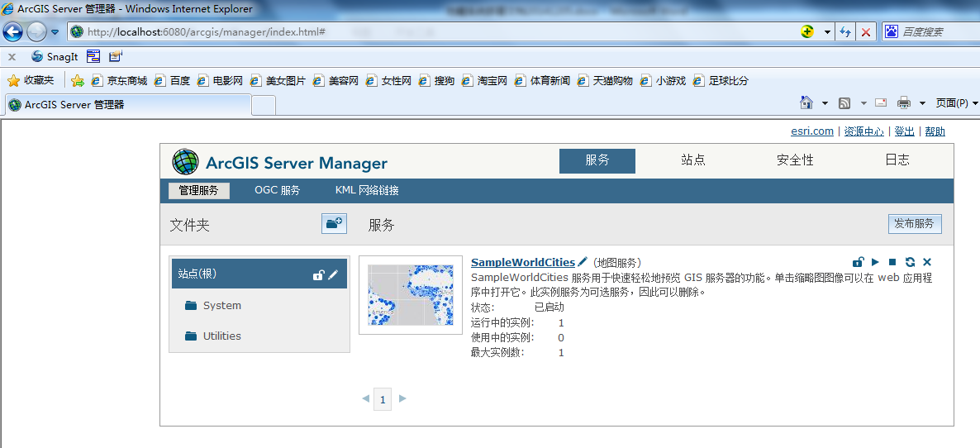Viewport: 980px width, 448px height.
Task: Switch to the 日志 main tab
Action: pos(897,160)
